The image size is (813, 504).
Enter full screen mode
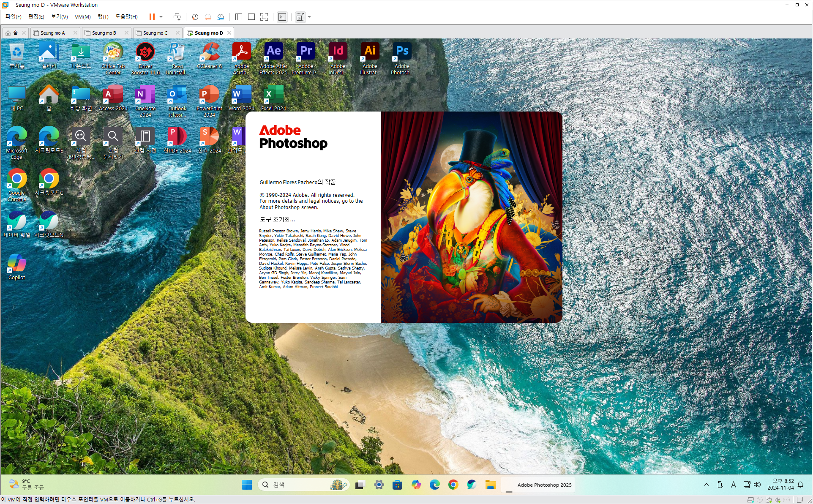pyautogui.click(x=264, y=17)
